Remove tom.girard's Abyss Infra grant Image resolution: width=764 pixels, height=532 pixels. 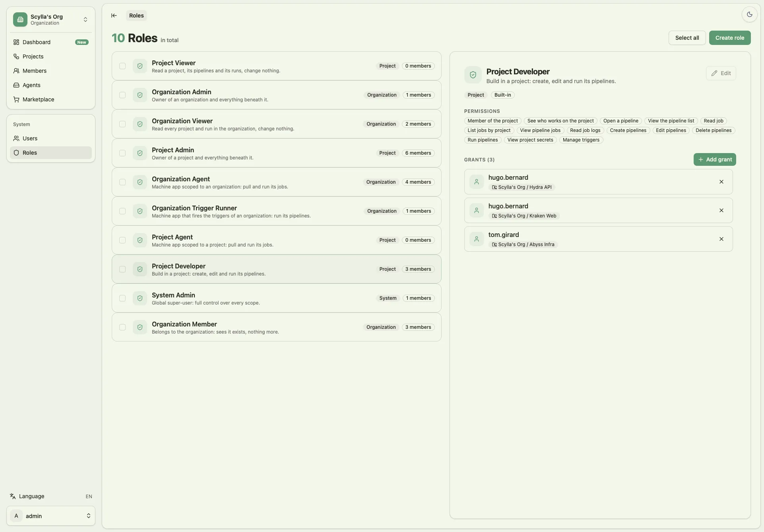tap(721, 239)
